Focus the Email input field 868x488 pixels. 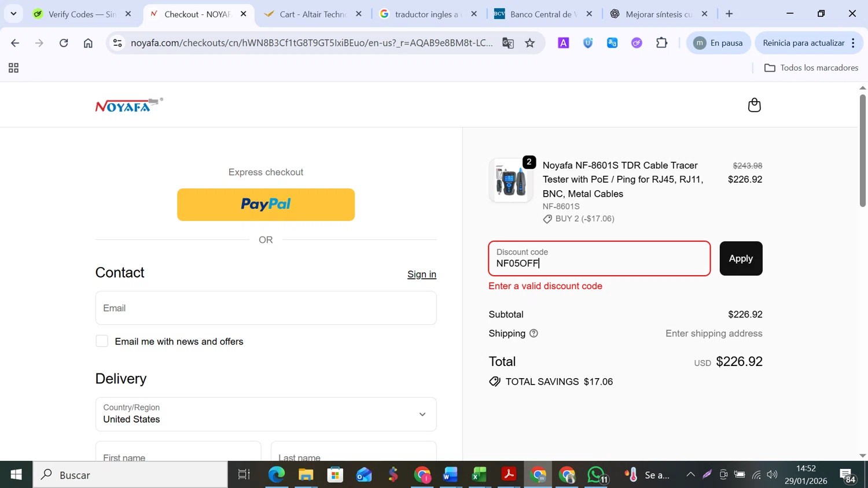pyautogui.click(x=266, y=308)
